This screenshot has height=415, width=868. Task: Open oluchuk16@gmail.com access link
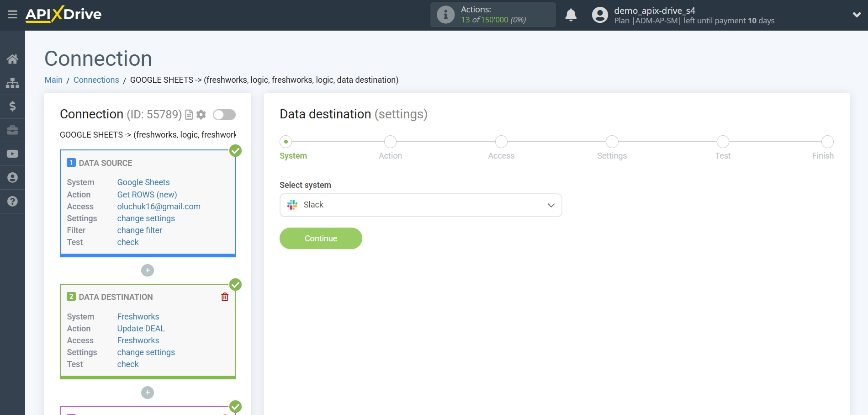[x=159, y=207]
